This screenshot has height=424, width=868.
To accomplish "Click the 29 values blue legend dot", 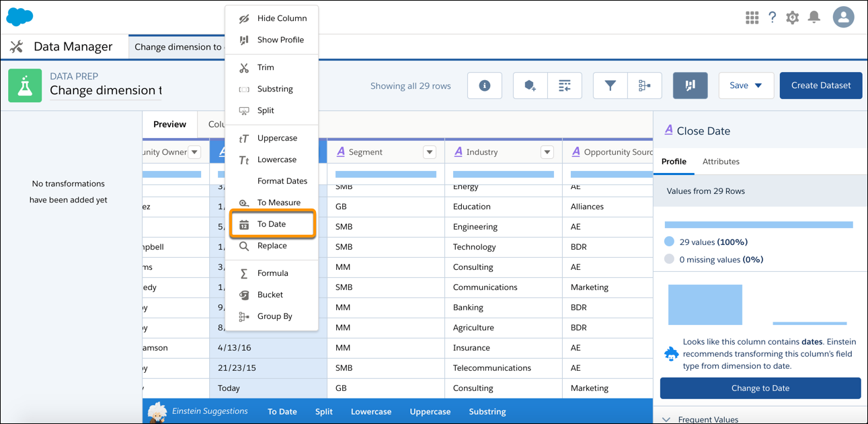I will click(x=669, y=242).
